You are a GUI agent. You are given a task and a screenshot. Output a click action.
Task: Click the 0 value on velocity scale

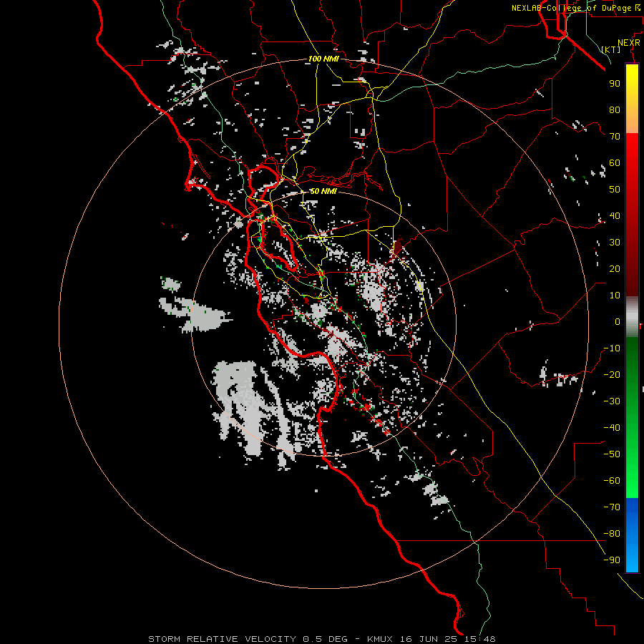pyautogui.click(x=618, y=322)
